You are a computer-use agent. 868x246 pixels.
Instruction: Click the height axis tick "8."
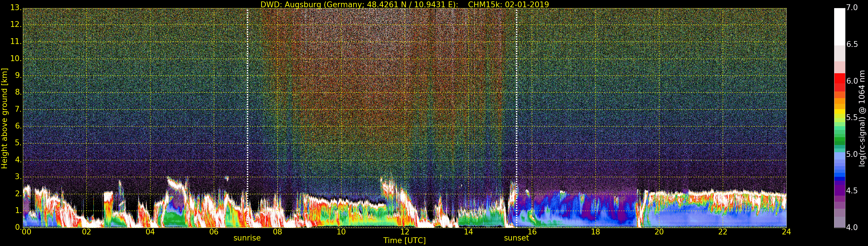click(x=18, y=92)
